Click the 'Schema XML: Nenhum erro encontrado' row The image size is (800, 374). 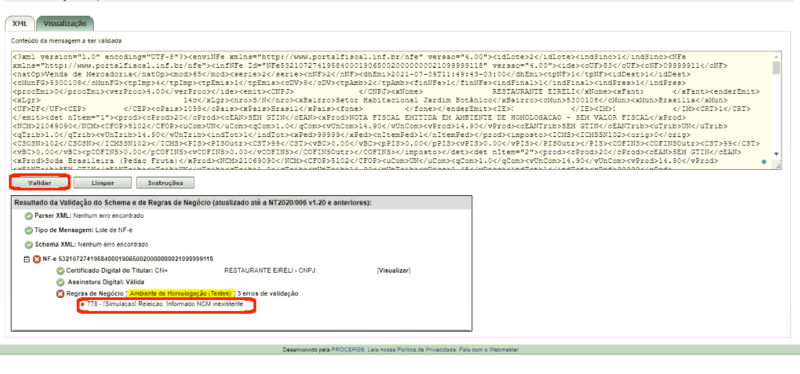[90, 245]
